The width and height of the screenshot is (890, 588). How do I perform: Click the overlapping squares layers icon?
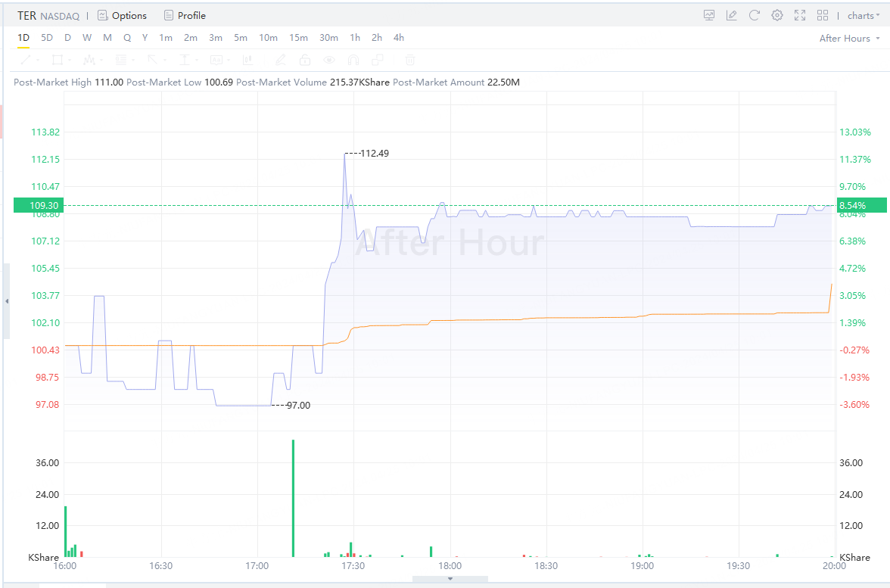378,60
